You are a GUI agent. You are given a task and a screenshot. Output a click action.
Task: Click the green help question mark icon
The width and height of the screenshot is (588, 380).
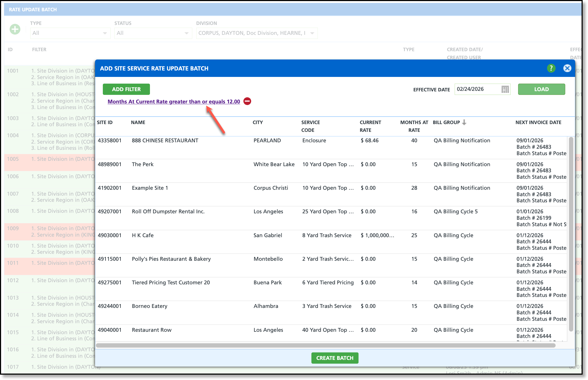tap(551, 68)
